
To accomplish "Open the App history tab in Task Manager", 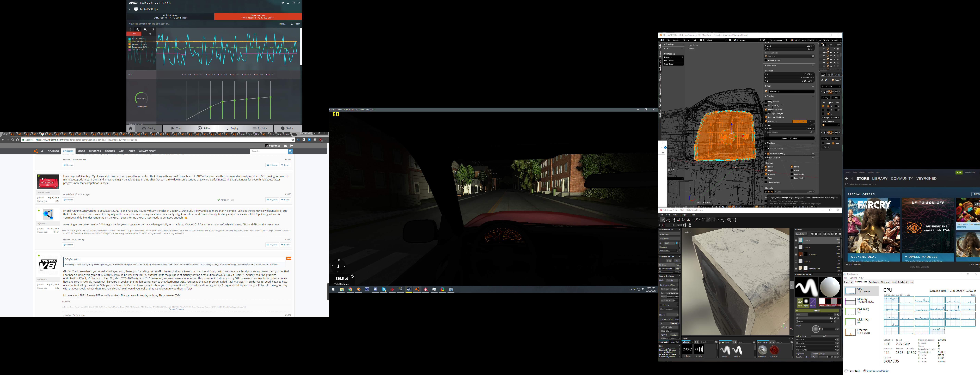I will pyautogui.click(x=874, y=282).
